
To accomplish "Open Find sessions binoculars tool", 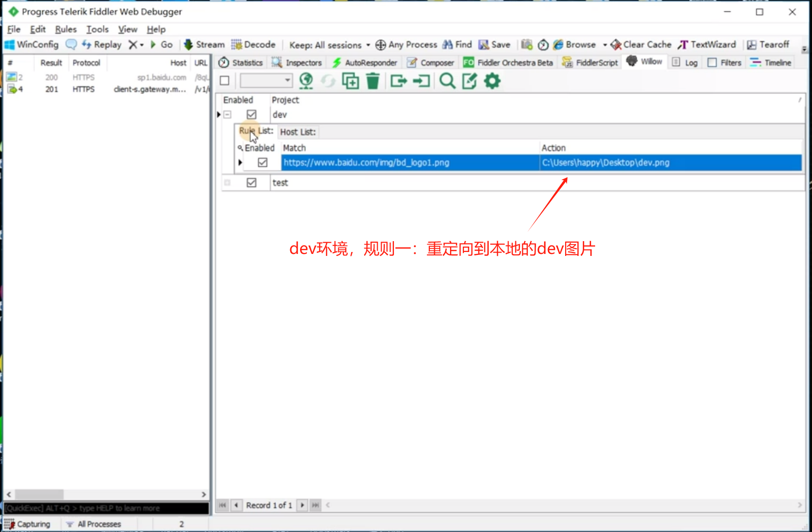I will pos(457,45).
